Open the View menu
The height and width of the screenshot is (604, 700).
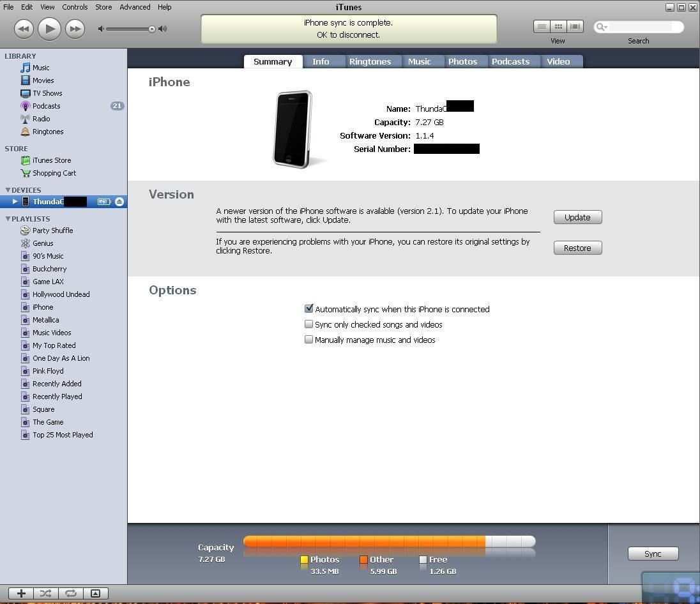[x=47, y=6]
